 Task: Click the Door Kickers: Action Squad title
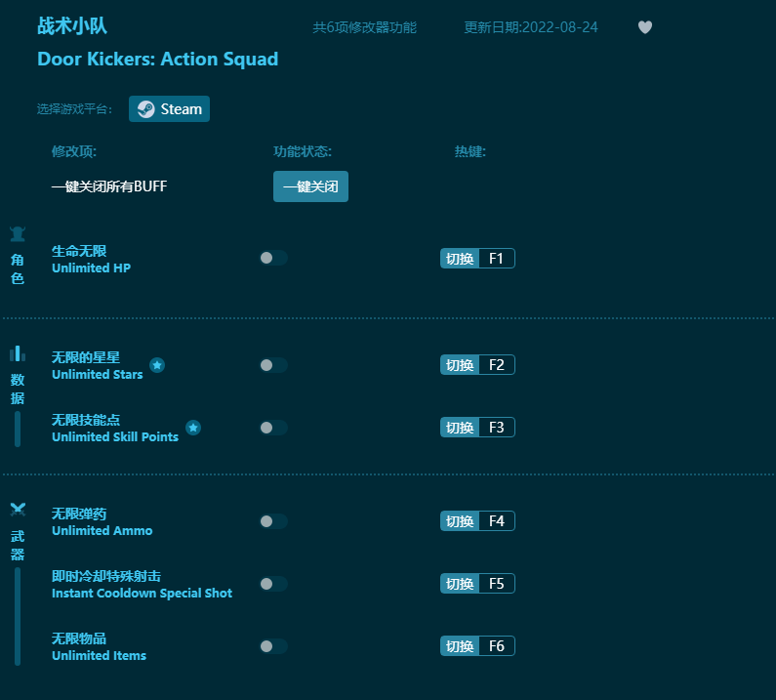click(158, 59)
